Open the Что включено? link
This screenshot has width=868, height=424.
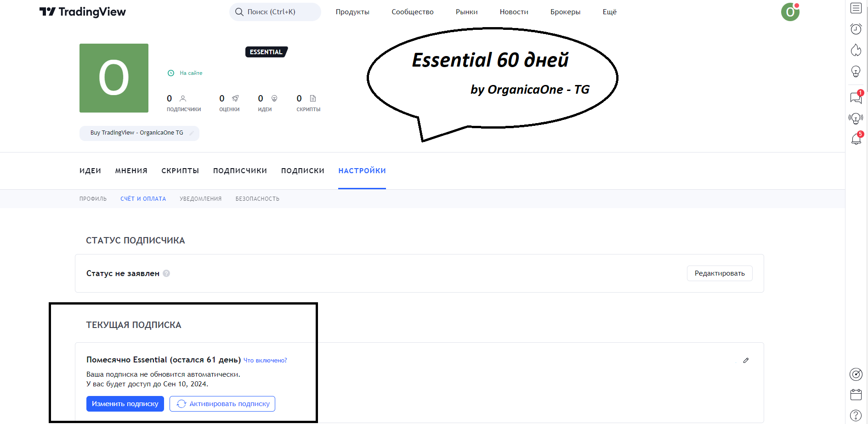click(265, 361)
